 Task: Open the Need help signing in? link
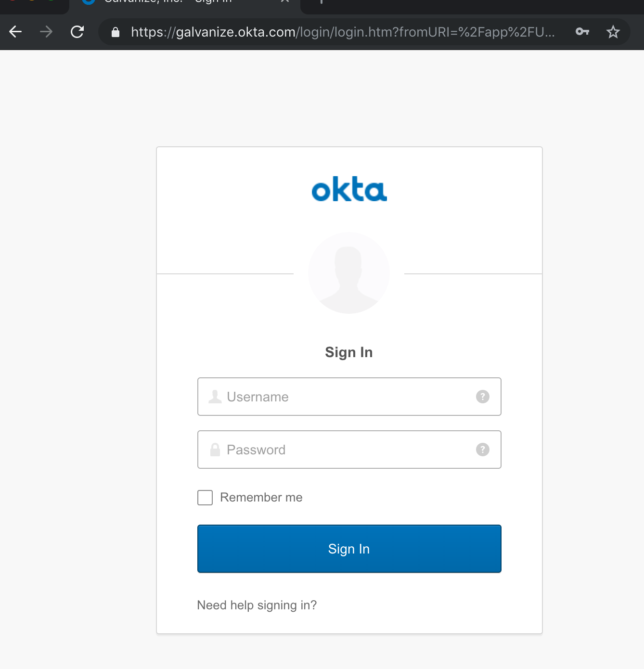pyautogui.click(x=257, y=605)
